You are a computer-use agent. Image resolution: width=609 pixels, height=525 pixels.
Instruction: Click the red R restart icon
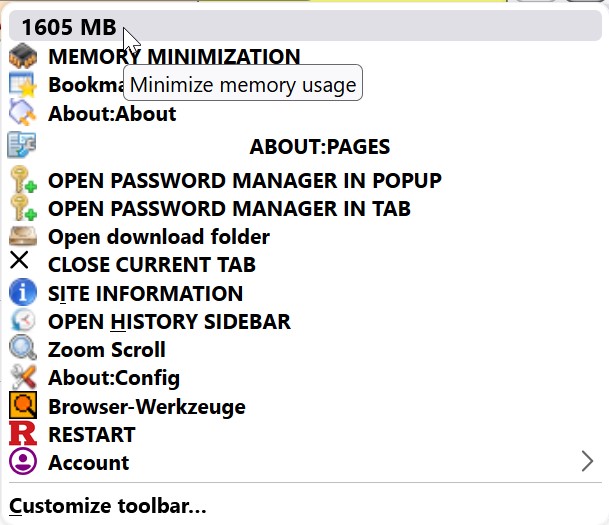tap(22, 434)
